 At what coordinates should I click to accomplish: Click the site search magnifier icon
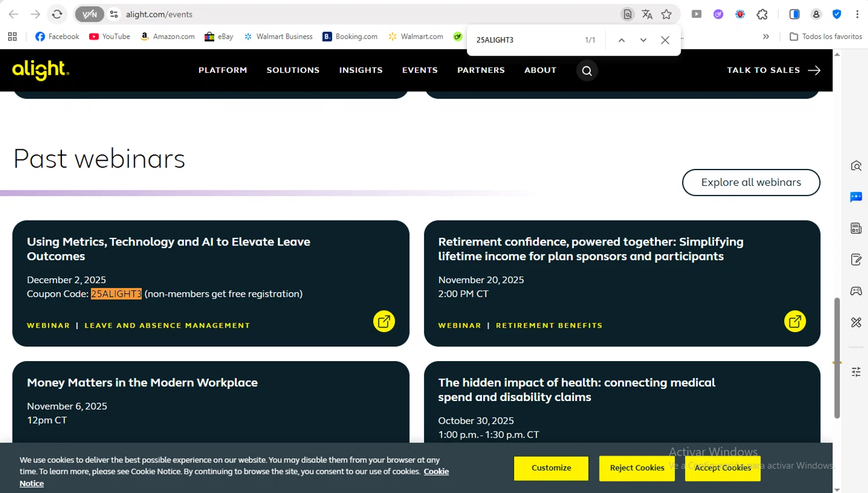pos(587,71)
